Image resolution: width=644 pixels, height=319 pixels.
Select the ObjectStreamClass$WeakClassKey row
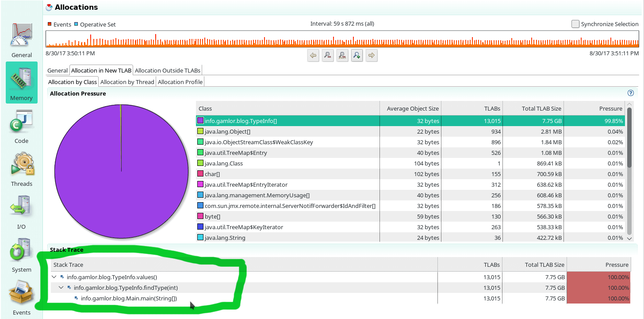click(x=410, y=142)
